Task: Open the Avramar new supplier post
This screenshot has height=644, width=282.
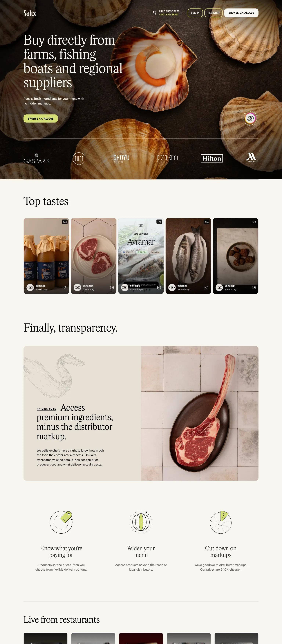Action: click(141, 256)
